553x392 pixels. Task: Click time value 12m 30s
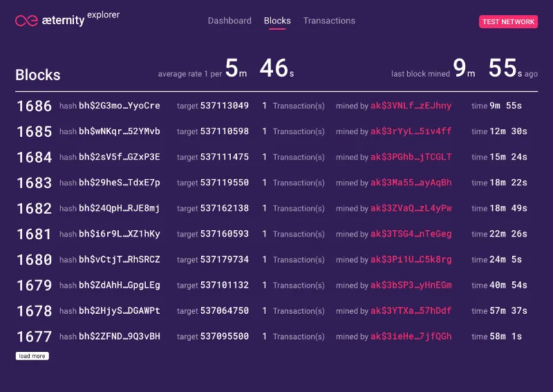pyautogui.click(x=508, y=131)
